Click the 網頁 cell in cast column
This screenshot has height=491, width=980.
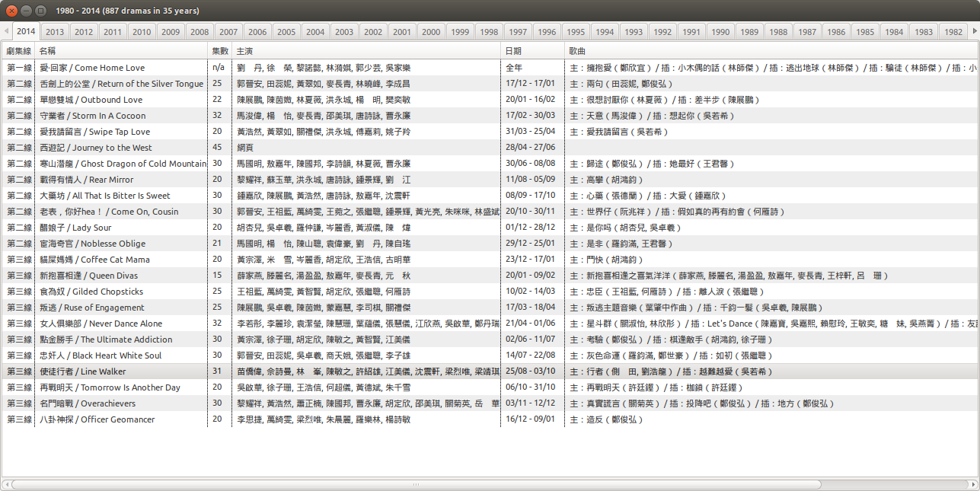[367, 148]
